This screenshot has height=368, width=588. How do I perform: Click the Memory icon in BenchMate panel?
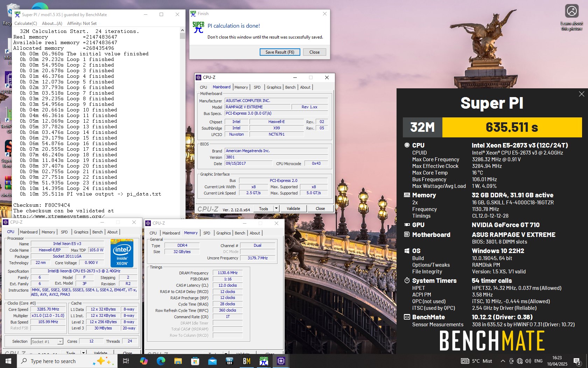(x=407, y=195)
